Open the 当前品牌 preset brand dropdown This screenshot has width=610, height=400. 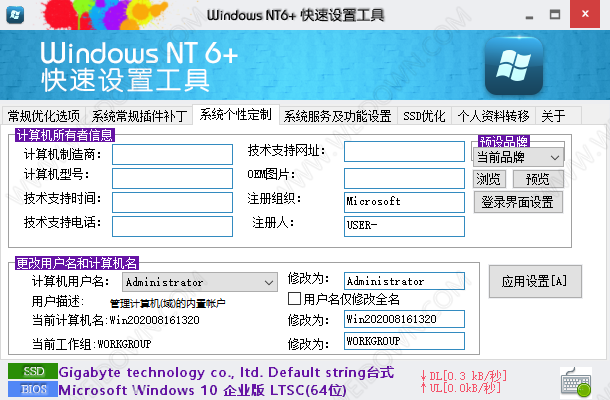point(519,158)
